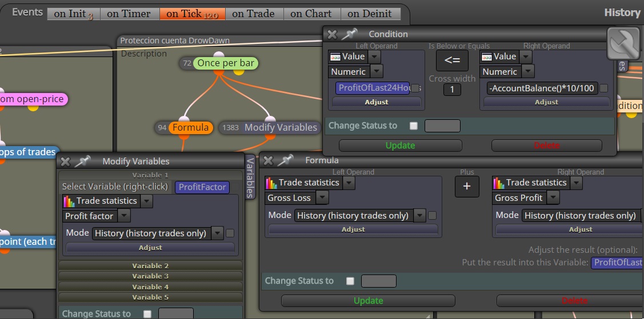Click Trade statistics icon in Modify Variables
The image size is (644, 319).
pyautogui.click(x=69, y=201)
